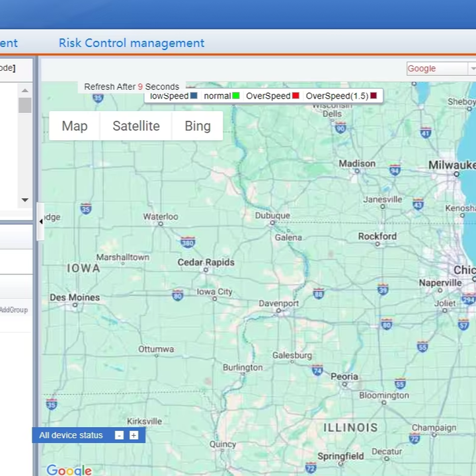Click the Interstate 380 shield near Cedar Rapids
This screenshot has width=476, height=476.
coord(188,242)
